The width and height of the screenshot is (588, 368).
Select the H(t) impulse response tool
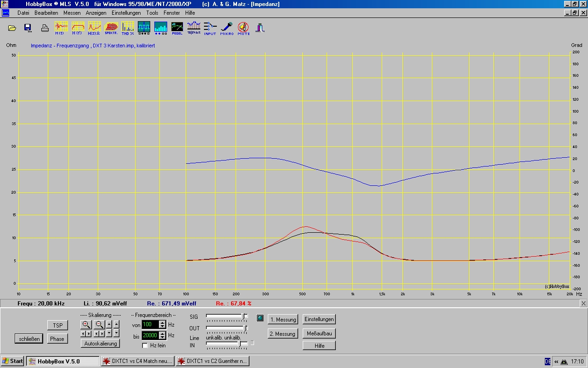tap(60, 28)
